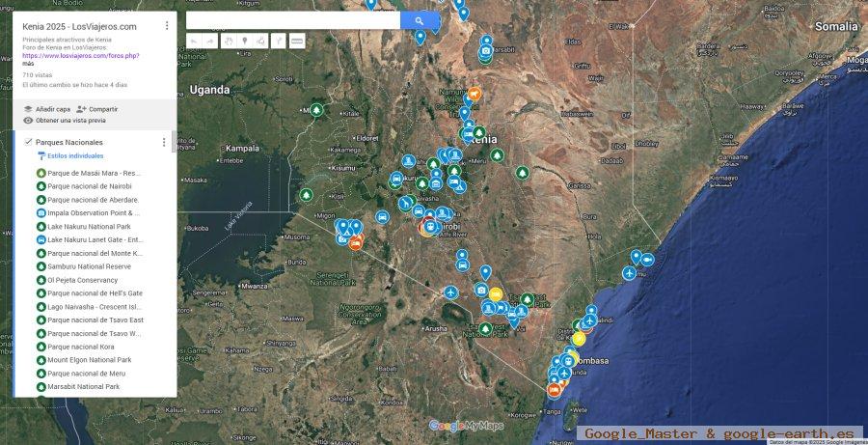Select Parque nacional del Monte K... item
The height and width of the screenshot is (445, 868).
coord(90,253)
